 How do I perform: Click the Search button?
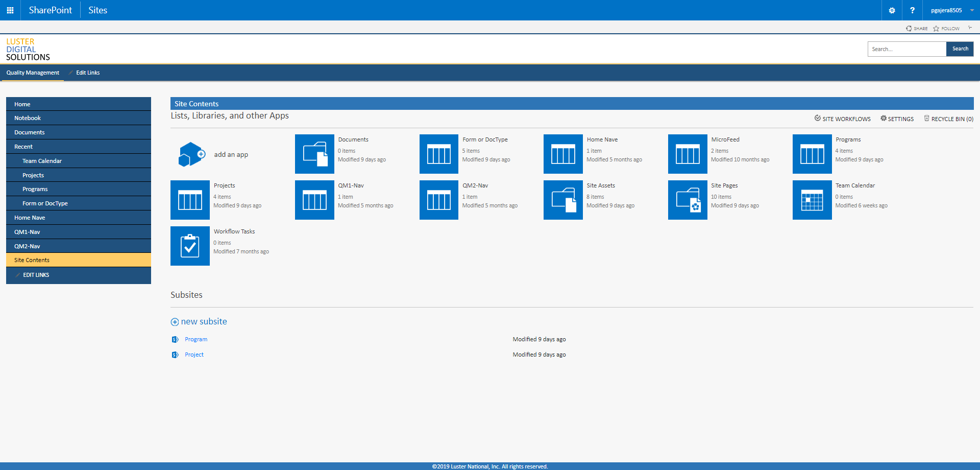960,49
